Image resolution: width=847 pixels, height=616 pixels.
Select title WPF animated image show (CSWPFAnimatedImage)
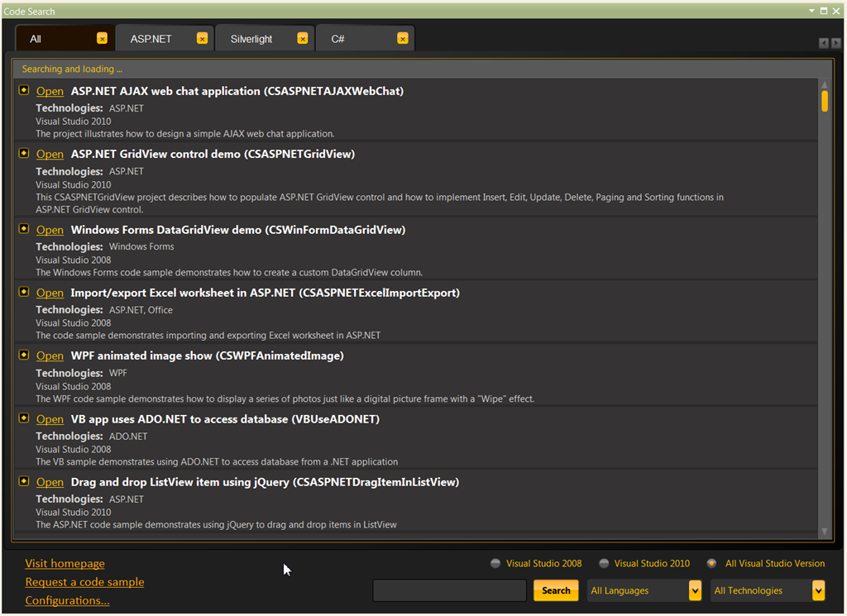[x=208, y=356]
